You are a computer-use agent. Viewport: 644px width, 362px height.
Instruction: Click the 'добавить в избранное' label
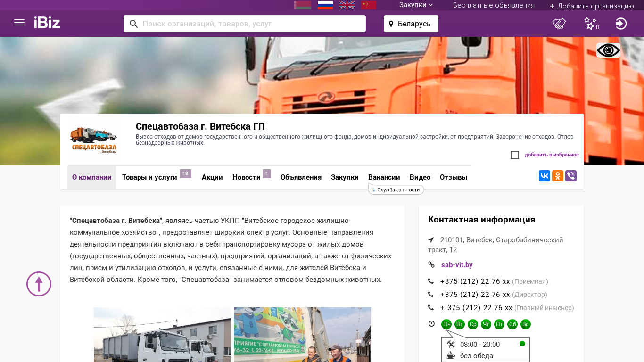(x=552, y=155)
